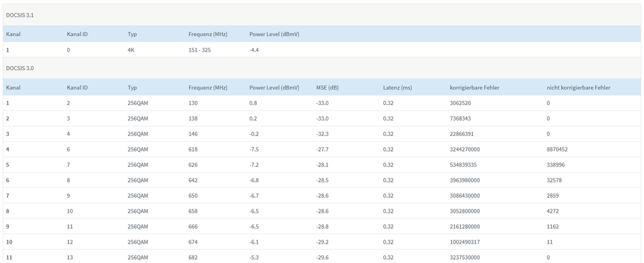The width and height of the screenshot is (644, 263).
Task: Open channel 10 link in DOCSIS 3.0 table
Action: [9, 242]
